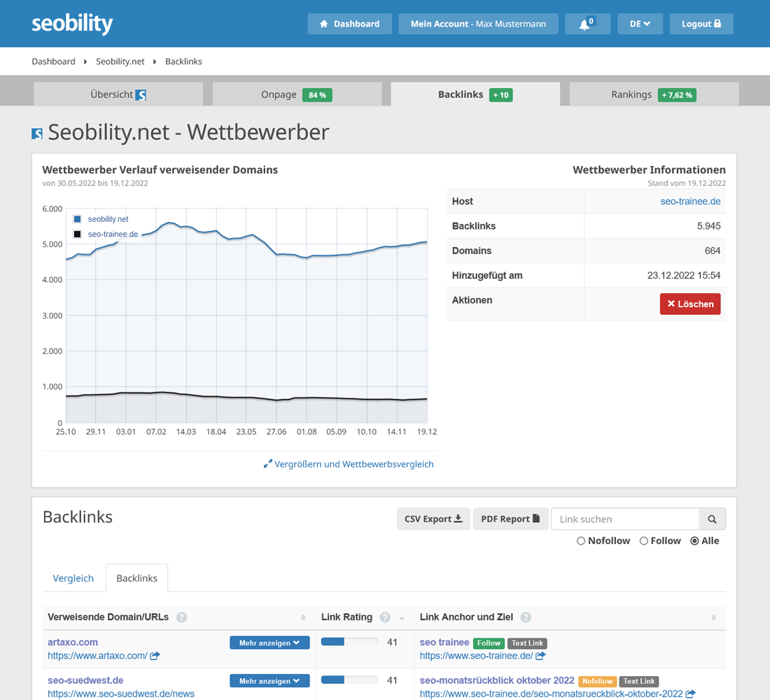
Task: Click breadcrumb arrow after Dashboard
Action: (x=85, y=62)
